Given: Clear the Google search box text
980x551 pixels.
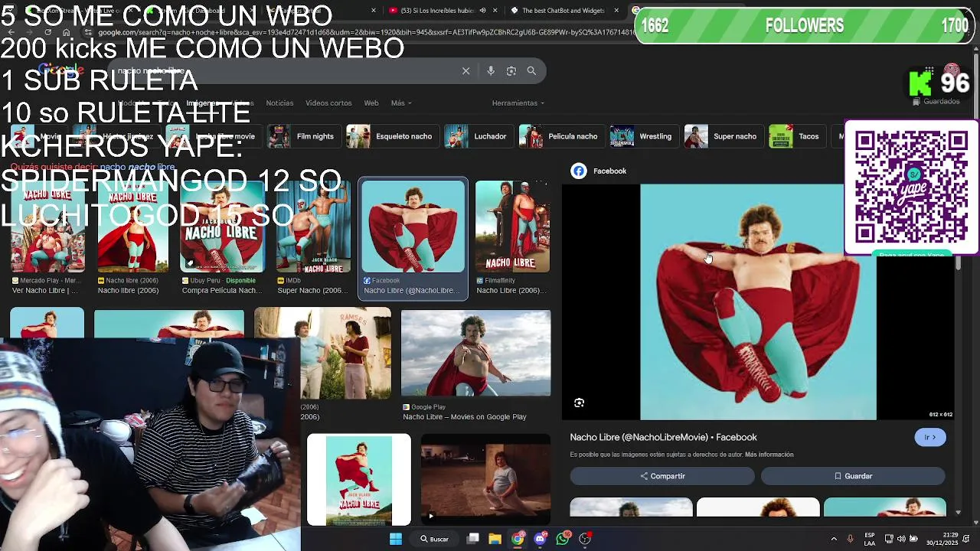Looking at the screenshot, I should (x=465, y=70).
